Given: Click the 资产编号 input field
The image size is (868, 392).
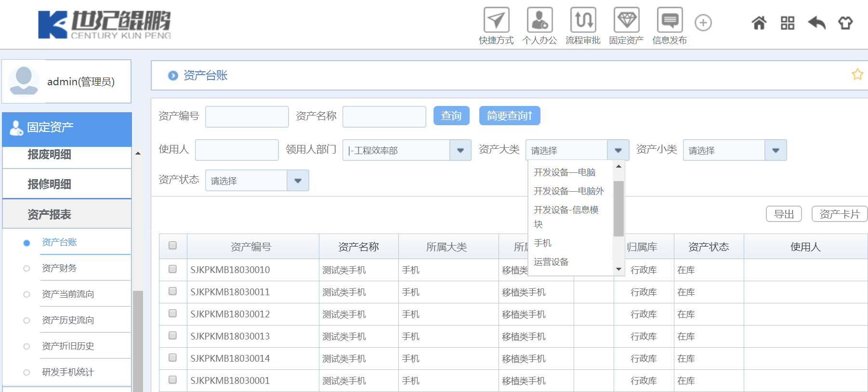Looking at the screenshot, I should tap(247, 117).
